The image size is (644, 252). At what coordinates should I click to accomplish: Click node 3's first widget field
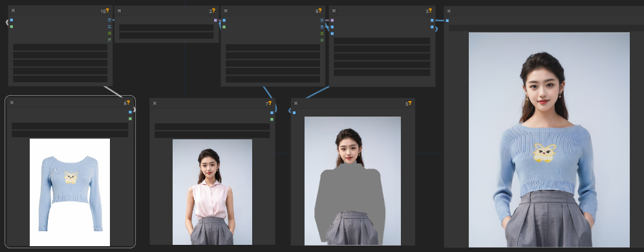382,41
